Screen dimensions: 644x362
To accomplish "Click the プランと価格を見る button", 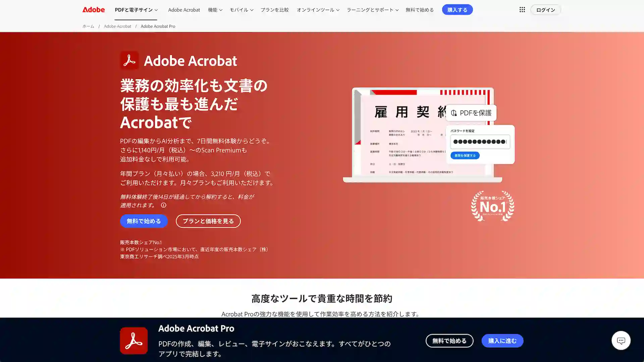I will click(x=208, y=221).
